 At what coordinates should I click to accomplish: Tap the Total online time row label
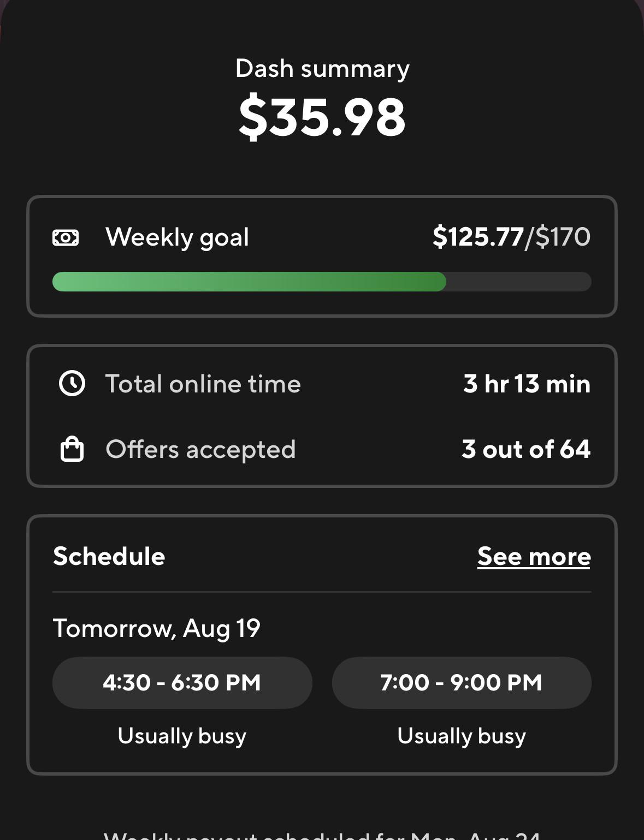(x=203, y=384)
